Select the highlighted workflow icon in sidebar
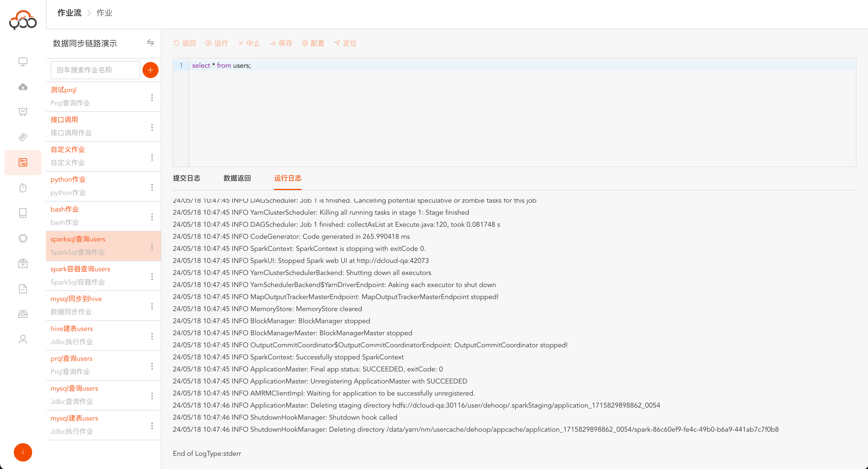868x469 pixels. [23, 162]
